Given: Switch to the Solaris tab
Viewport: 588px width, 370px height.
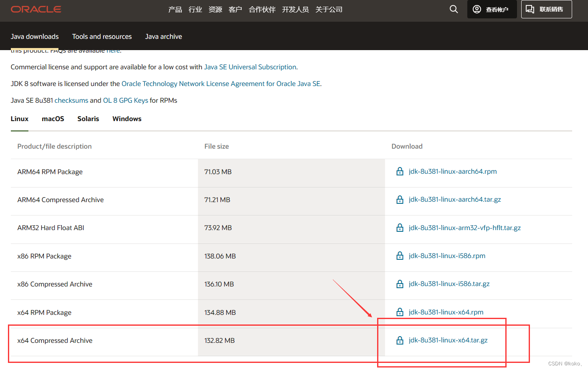Looking at the screenshot, I should click(88, 119).
